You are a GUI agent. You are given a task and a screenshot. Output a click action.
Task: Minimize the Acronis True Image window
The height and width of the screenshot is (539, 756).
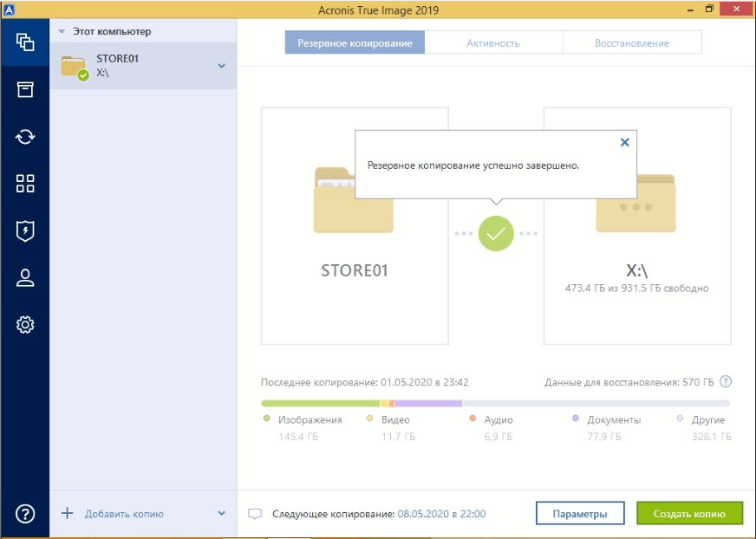coord(690,10)
